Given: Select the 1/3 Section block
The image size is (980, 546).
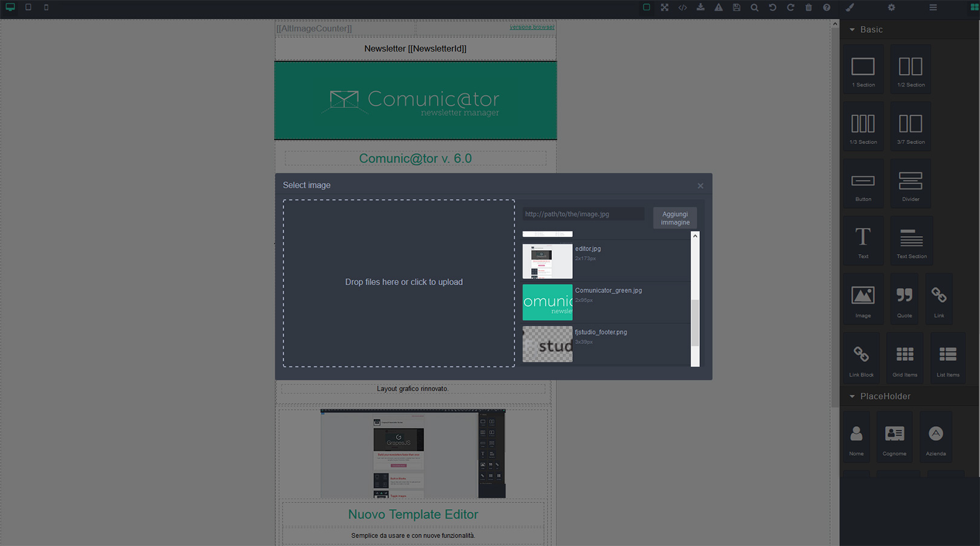Looking at the screenshot, I should pos(863,126).
